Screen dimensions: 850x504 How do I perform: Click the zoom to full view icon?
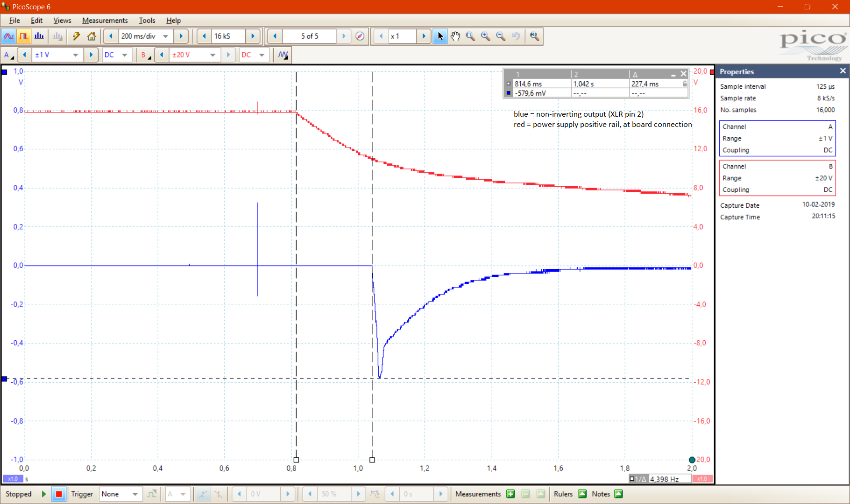pyautogui.click(x=534, y=36)
